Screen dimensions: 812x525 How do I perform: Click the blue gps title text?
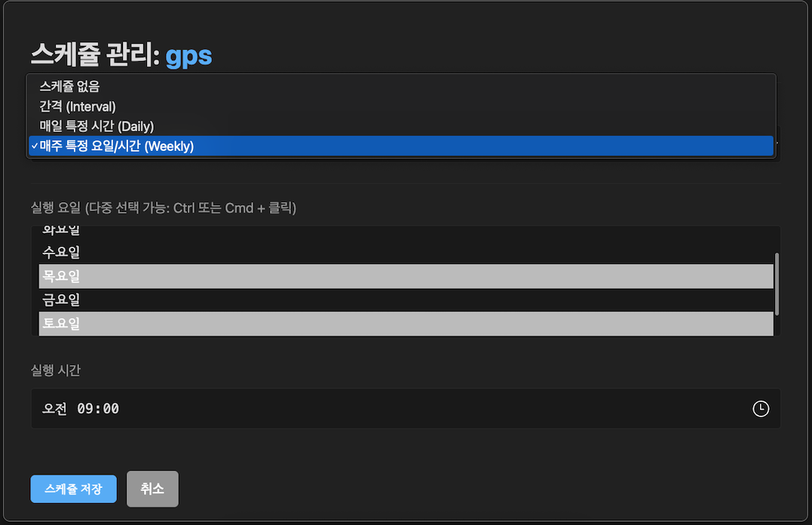188,55
